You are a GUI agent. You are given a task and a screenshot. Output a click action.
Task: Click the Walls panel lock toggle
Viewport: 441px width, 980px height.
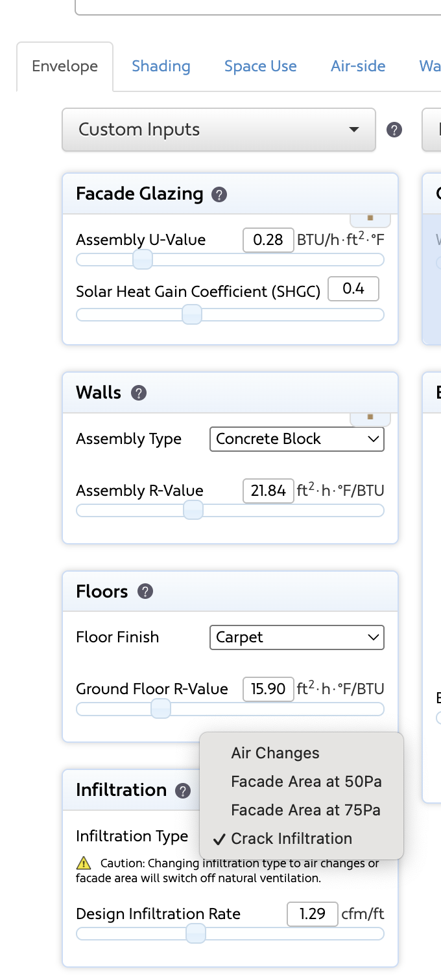(370, 418)
